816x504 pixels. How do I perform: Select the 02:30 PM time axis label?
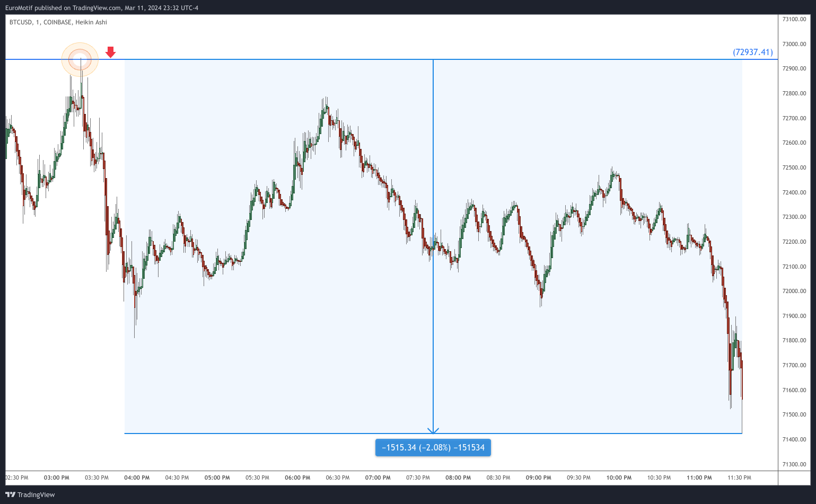(x=17, y=478)
